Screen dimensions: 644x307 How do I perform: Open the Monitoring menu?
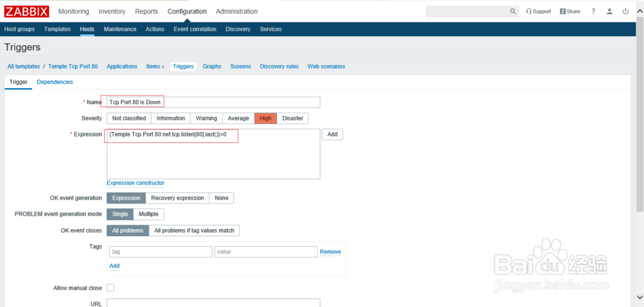(74, 12)
